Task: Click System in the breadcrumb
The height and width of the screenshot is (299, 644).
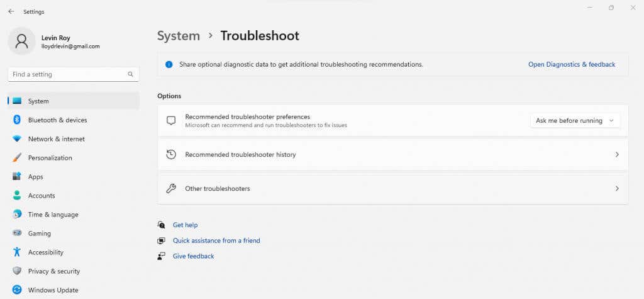Action: click(x=179, y=36)
